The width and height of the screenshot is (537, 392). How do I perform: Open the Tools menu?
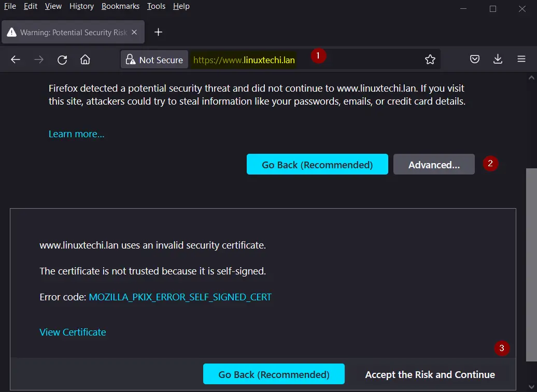point(156,6)
